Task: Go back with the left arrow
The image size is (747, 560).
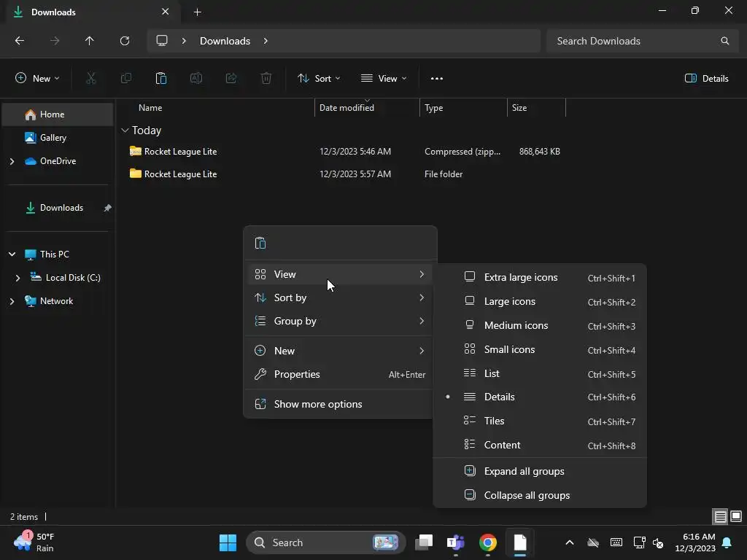Action: 20,41
